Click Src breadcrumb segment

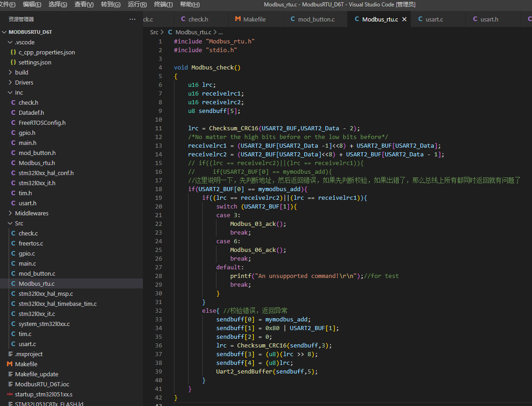pyautogui.click(x=154, y=32)
